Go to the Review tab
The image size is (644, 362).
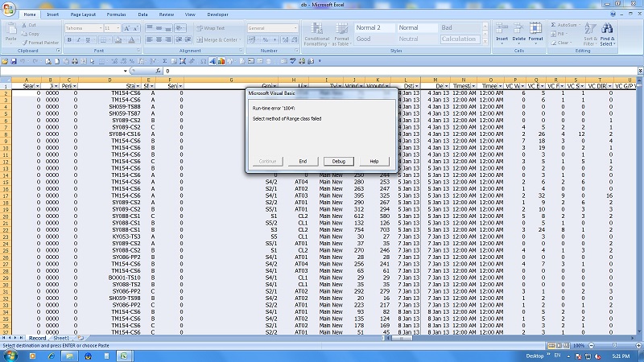(167, 14)
